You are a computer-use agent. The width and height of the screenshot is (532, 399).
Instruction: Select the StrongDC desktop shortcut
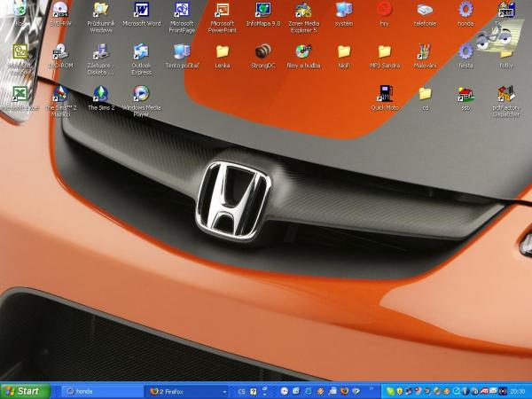(262, 52)
